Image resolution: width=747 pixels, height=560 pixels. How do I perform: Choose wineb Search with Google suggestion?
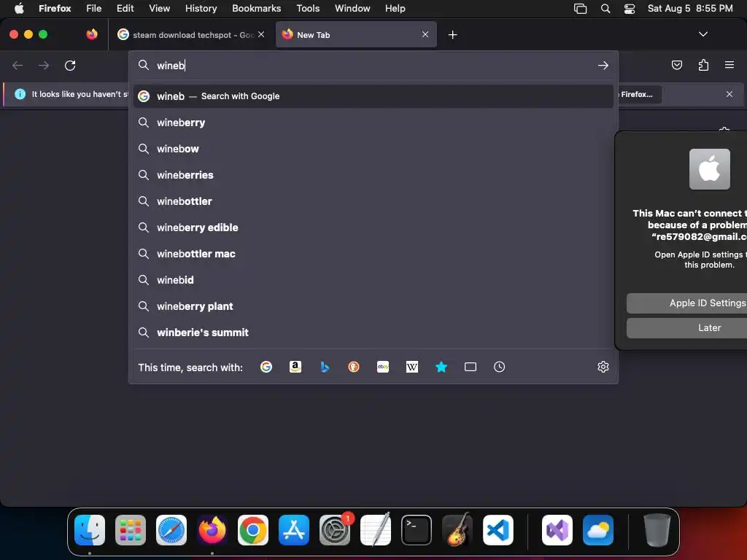pos(373,96)
